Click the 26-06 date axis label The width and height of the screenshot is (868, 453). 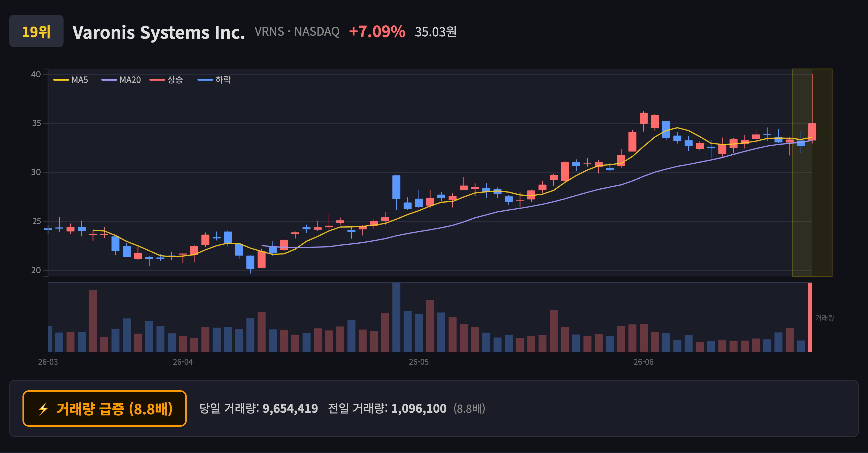pyautogui.click(x=643, y=362)
